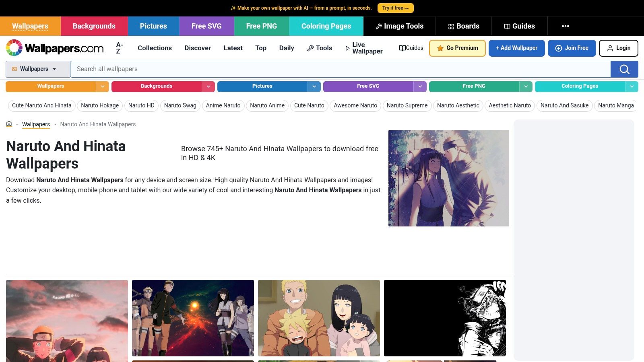
Task: Select the Naruto Hokage tag chip
Action: click(100, 105)
